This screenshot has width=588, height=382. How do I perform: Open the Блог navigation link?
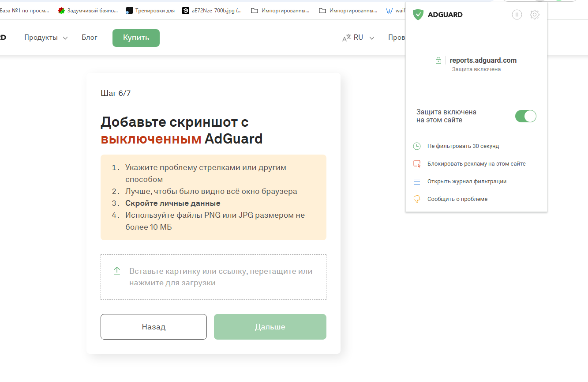click(90, 38)
